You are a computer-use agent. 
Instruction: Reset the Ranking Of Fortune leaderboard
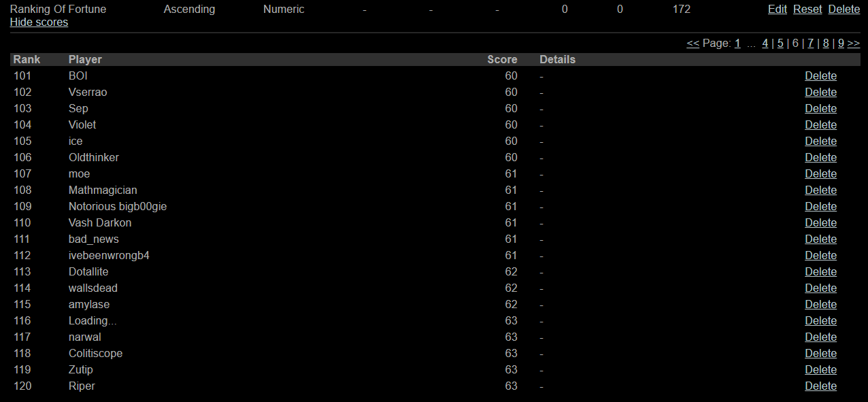[807, 10]
